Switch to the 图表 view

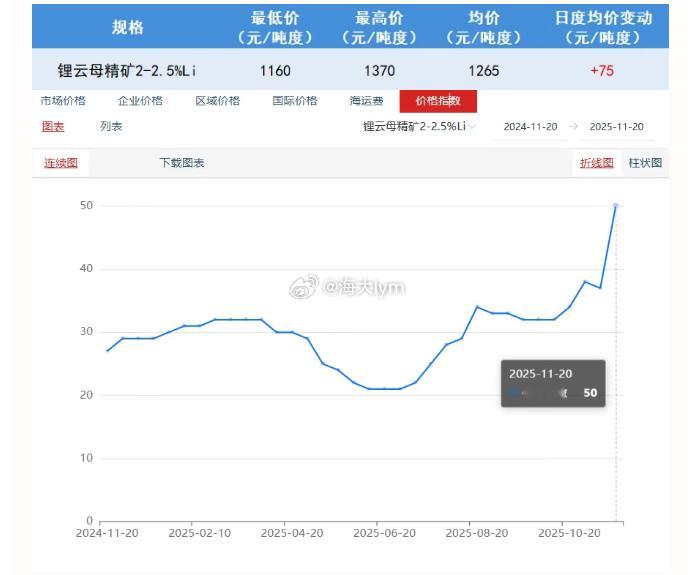pyautogui.click(x=53, y=126)
